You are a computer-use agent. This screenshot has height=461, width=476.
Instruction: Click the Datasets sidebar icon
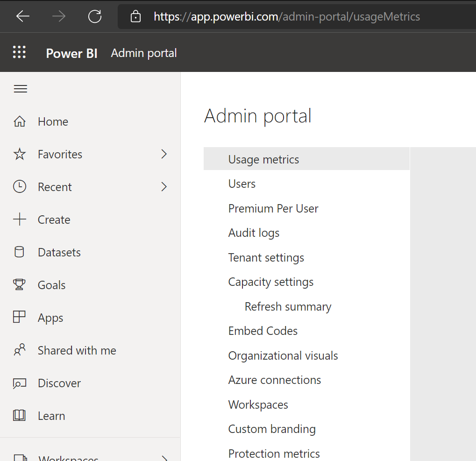pos(20,252)
